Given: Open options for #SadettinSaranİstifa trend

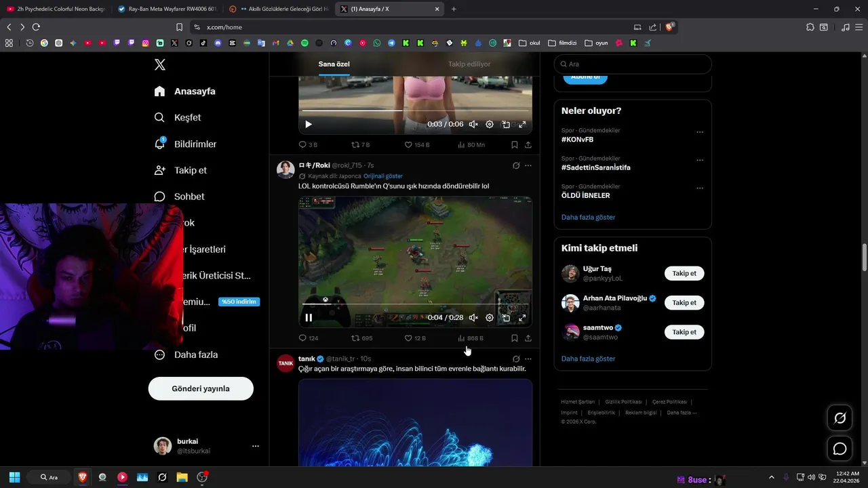Looking at the screenshot, I should pyautogui.click(x=700, y=160).
